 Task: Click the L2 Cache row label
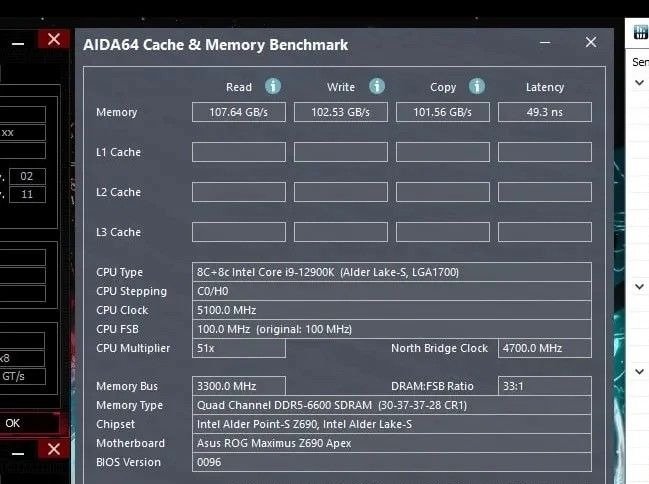(x=118, y=192)
